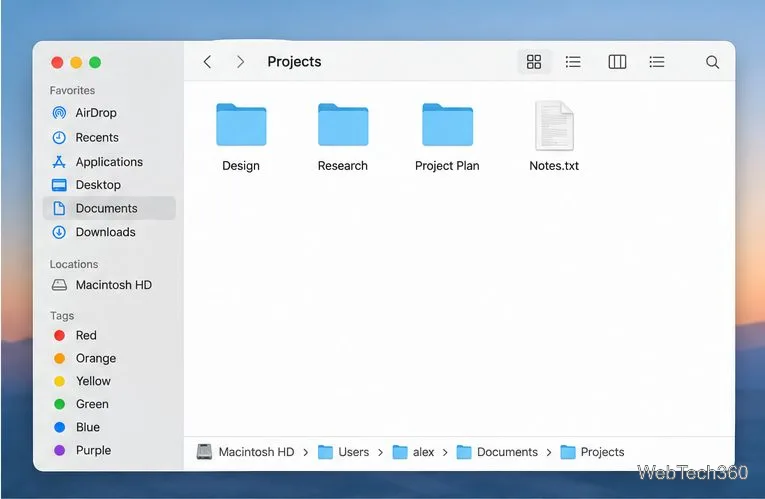Click the Research folder name
This screenshot has height=499, width=765.
tap(342, 166)
